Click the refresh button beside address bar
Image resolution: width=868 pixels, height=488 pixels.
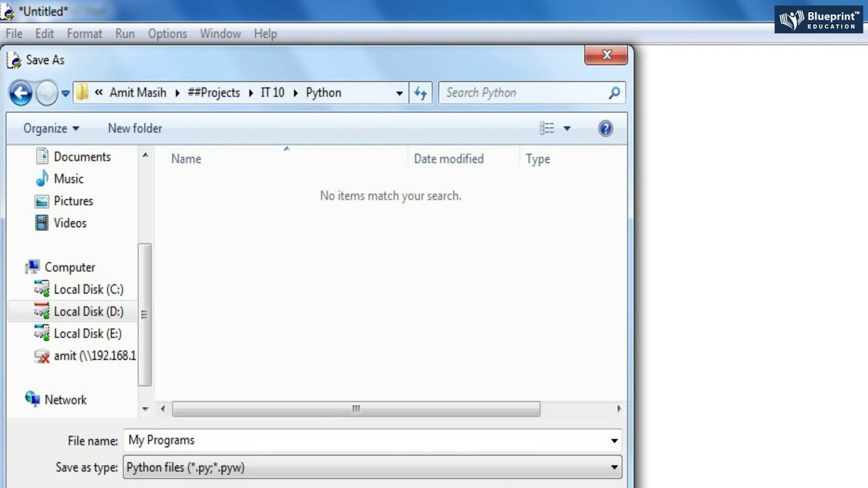[420, 93]
